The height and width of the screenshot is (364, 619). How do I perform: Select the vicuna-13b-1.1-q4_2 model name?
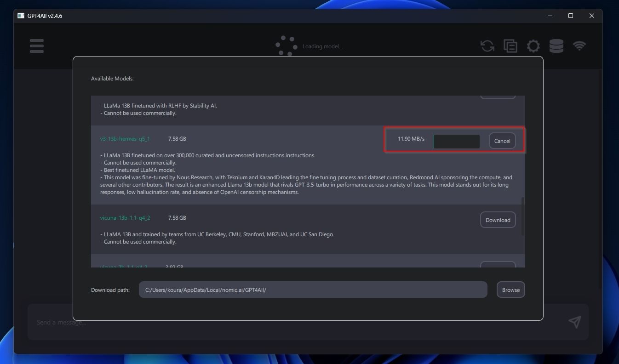[x=125, y=217]
